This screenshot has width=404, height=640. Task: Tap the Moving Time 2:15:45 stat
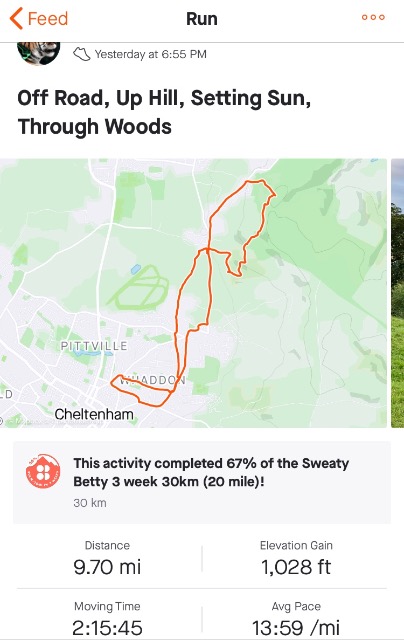click(107, 618)
